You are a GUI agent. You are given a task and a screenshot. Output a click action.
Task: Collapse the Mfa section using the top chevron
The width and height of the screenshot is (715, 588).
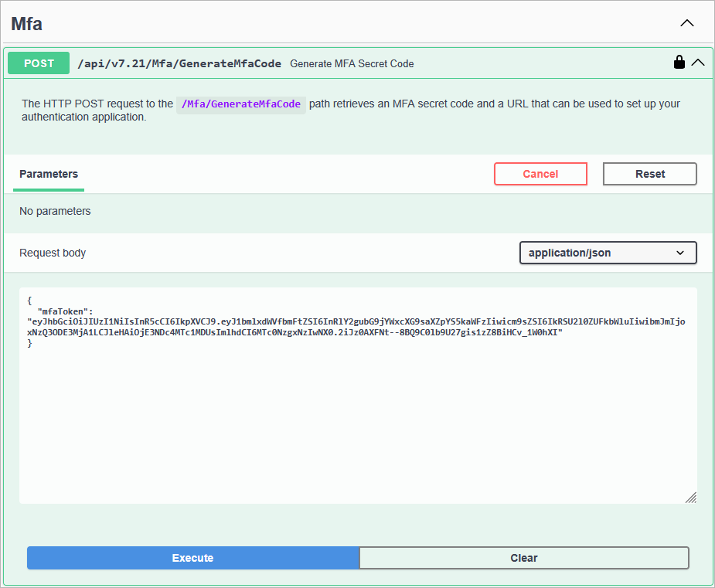tap(686, 23)
